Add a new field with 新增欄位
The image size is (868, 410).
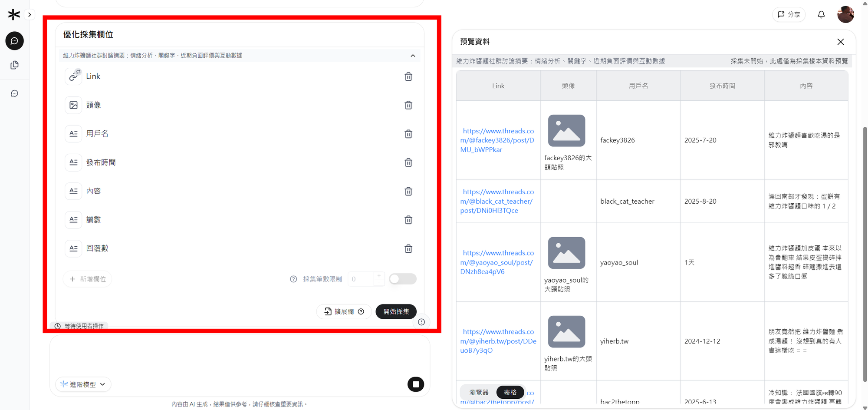tap(88, 279)
